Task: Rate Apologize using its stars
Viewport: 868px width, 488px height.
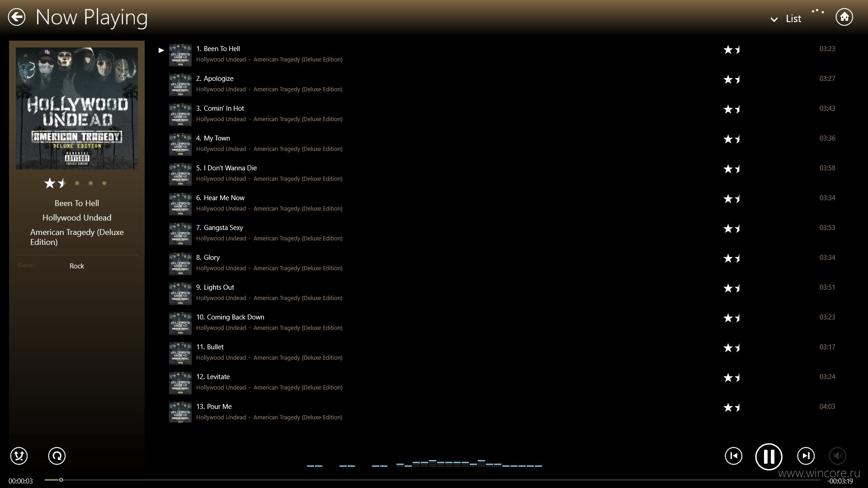Action: click(732, 80)
